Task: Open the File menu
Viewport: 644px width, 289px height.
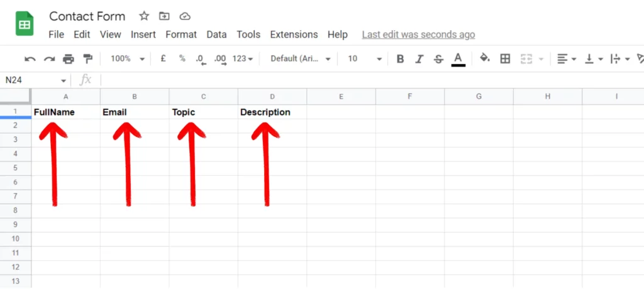Action: (56, 35)
